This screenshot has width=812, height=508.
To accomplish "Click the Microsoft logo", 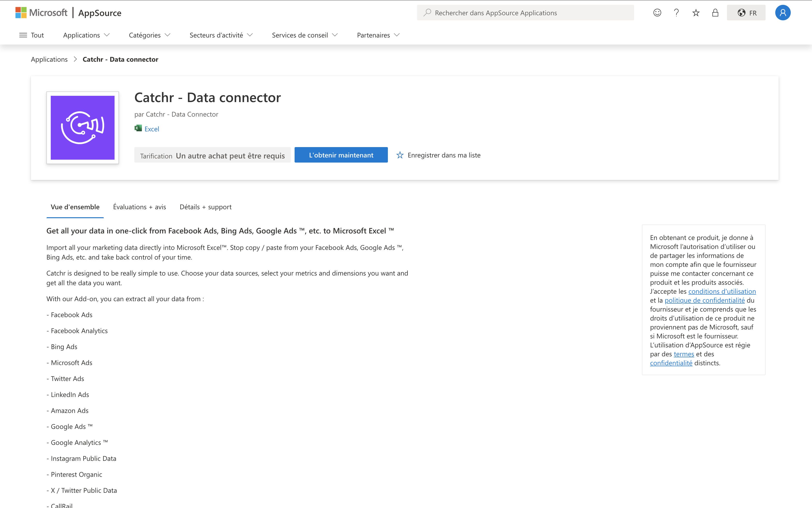I will (41, 13).
